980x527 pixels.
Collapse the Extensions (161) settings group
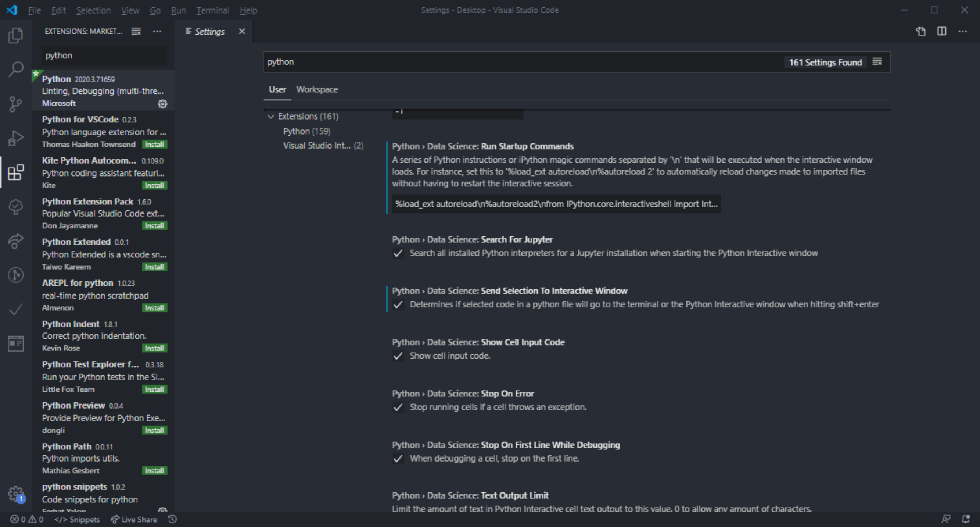tap(270, 117)
